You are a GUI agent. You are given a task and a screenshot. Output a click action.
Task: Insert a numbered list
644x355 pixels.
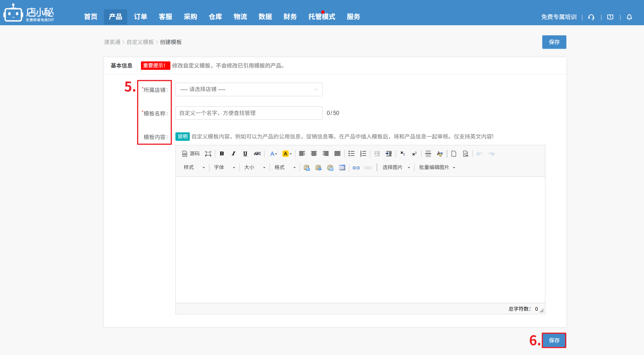363,154
